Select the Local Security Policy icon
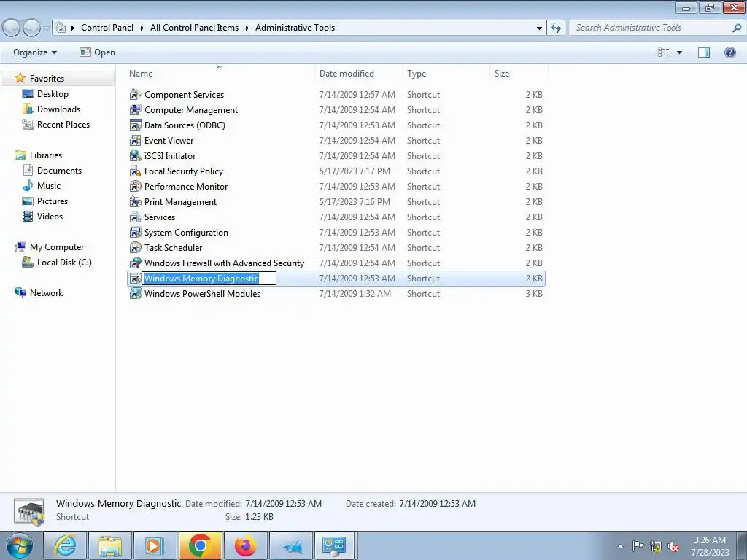Viewport: 747px width, 560px height. point(135,171)
